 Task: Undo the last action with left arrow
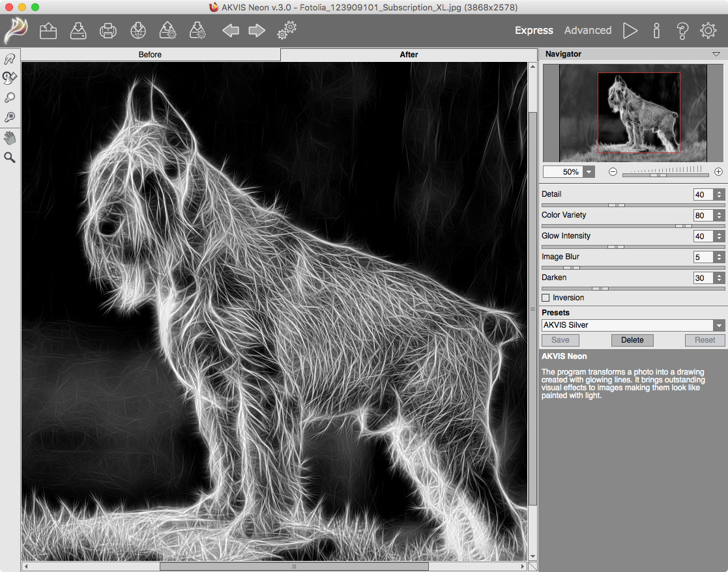tap(231, 31)
